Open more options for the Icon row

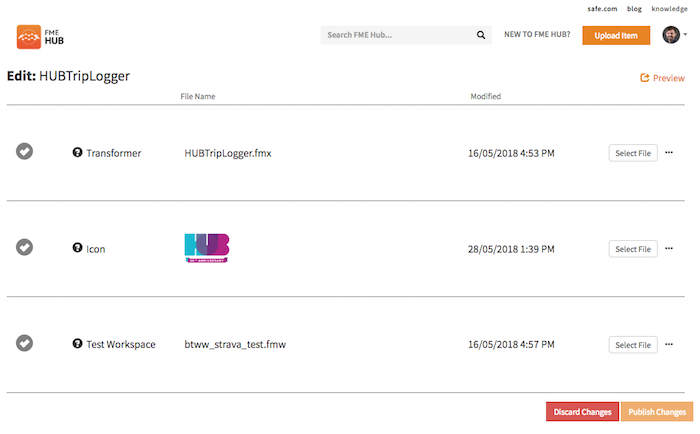(669, 249)
